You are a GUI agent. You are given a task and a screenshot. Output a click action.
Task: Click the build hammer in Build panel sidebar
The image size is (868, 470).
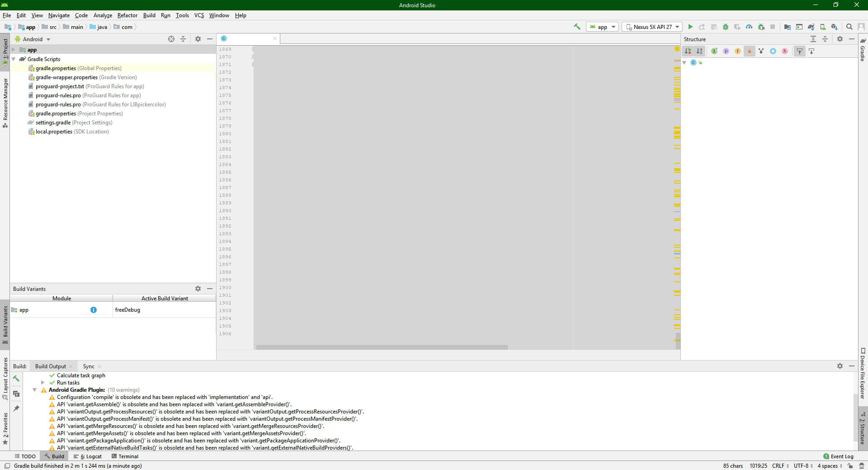[16, 379]
